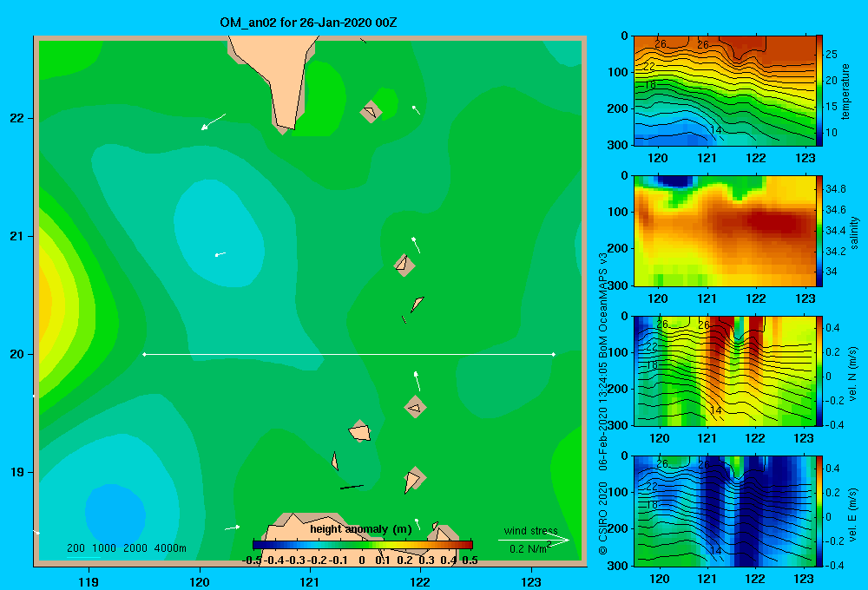Open the temperature cross-section plot
This screenshot has height=590, width=868.
[725, 91]
